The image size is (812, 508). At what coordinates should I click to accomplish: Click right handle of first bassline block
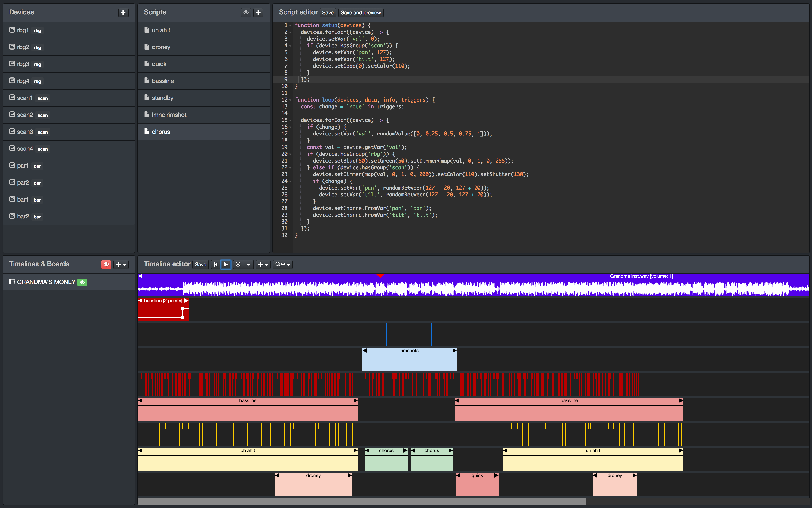click(355, 401)
